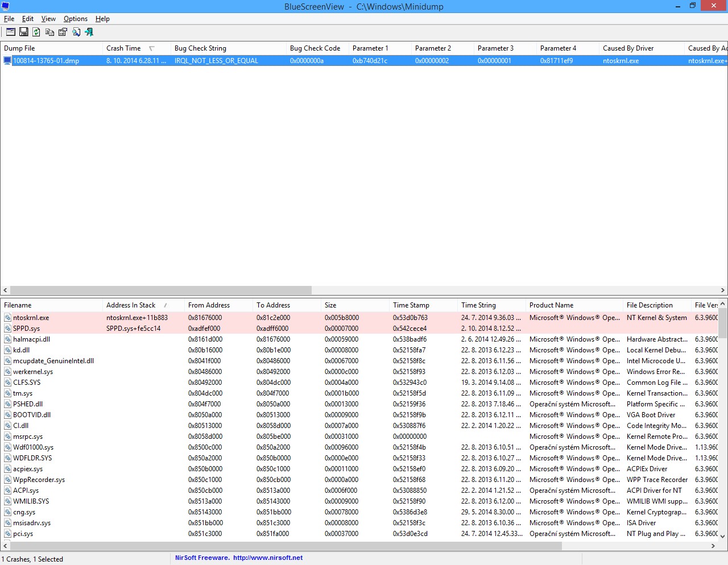Open the View menu
728x565 pixels.
tap(48, 19)
